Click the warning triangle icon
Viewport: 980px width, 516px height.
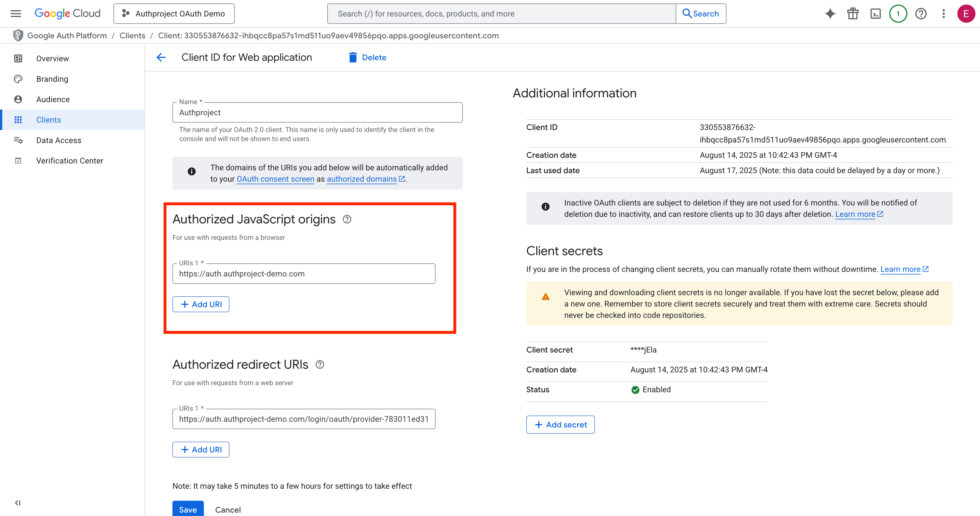coord(546,297)
